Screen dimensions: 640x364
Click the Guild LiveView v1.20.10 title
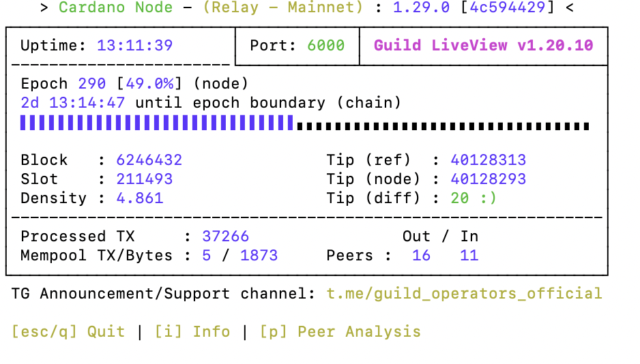(483, 45)
